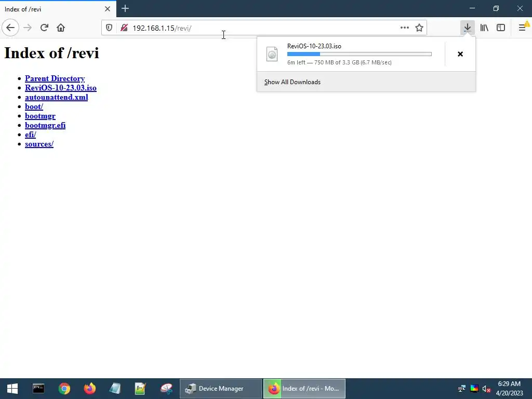532x399 pixels.
Task: Open the Firefox home page
Action: (61, 28)
